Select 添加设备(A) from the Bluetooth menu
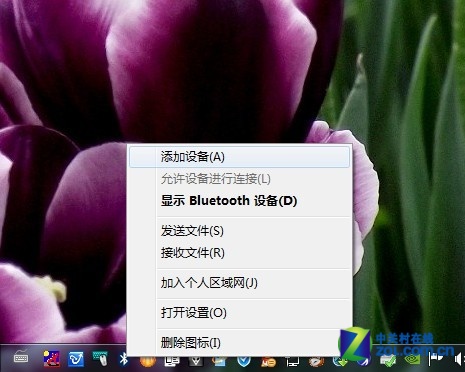The height and width of the screenshot is (372, 465). tap(239, 157)
